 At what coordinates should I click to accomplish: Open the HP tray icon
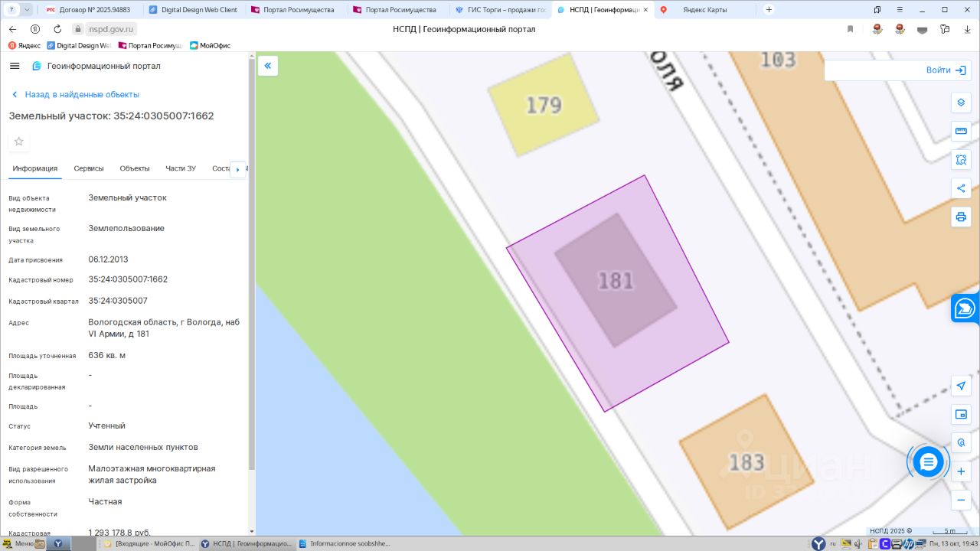click(908, 544)
